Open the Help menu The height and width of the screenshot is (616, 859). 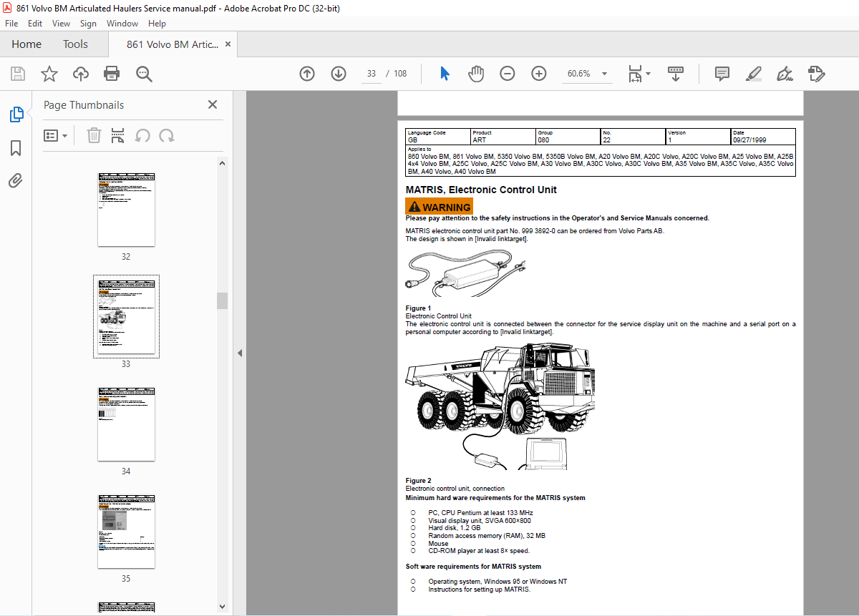point(157,24)
